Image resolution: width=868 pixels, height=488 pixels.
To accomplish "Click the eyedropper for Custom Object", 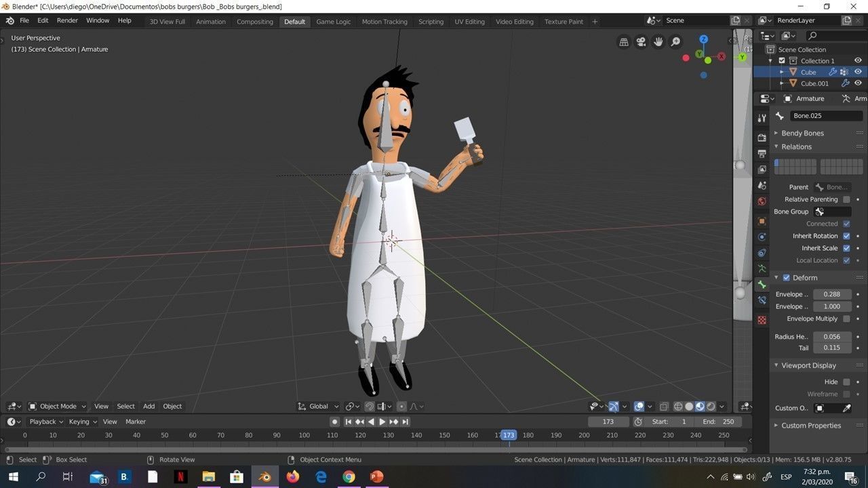I will [846, 408].
